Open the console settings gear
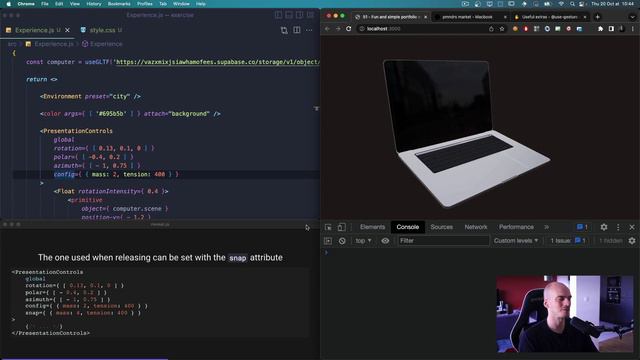Image resolution: width=640 pixels, height=360 pixels. [632, 241]
